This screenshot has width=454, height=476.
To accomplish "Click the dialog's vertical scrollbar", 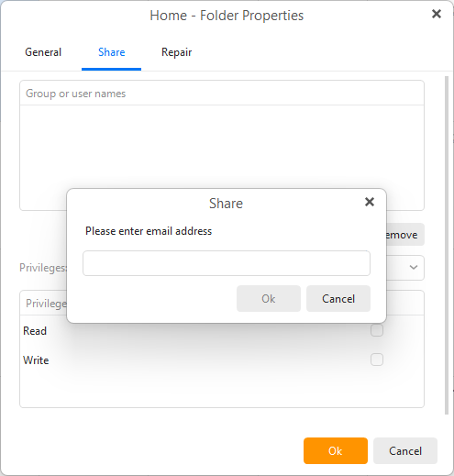I will [x=447, y=245].
